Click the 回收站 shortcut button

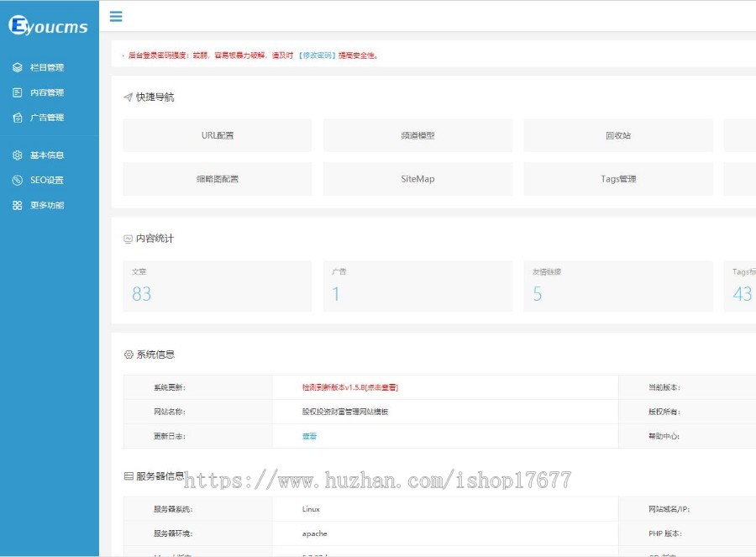click(x=618, y=135)
